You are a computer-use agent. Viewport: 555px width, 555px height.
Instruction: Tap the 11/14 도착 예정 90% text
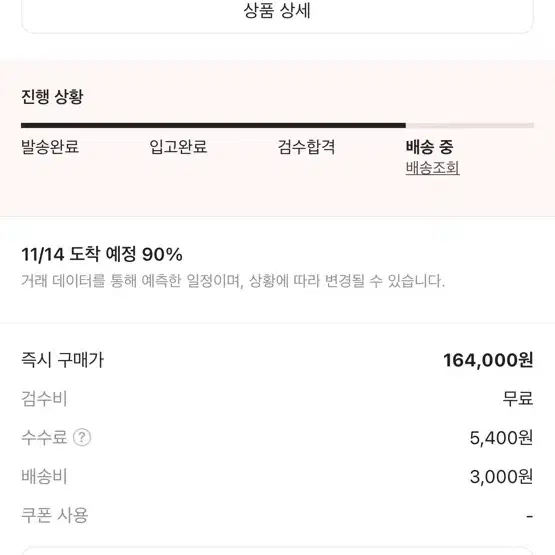click(x=102, y=254)
